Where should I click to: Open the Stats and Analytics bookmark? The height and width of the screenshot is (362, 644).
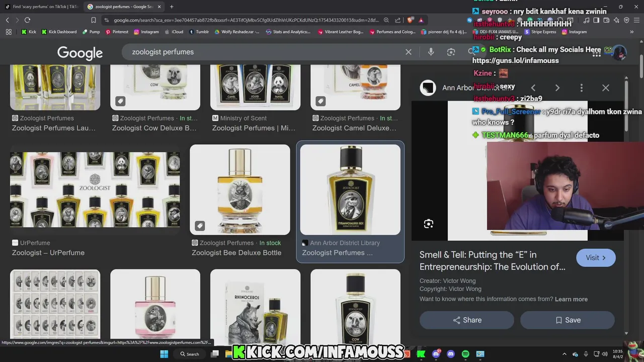(x=288, y=32)
